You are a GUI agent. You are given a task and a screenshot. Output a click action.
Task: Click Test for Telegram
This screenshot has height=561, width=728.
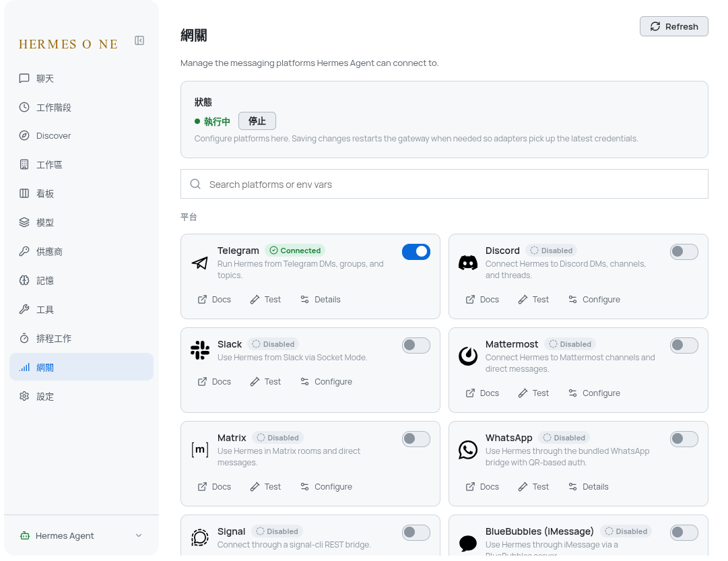265,300
